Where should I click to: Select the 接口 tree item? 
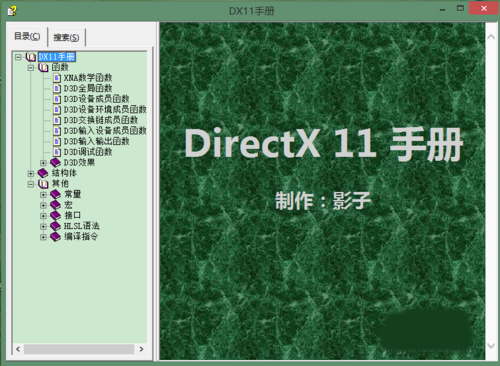click(x=72, y=215)
